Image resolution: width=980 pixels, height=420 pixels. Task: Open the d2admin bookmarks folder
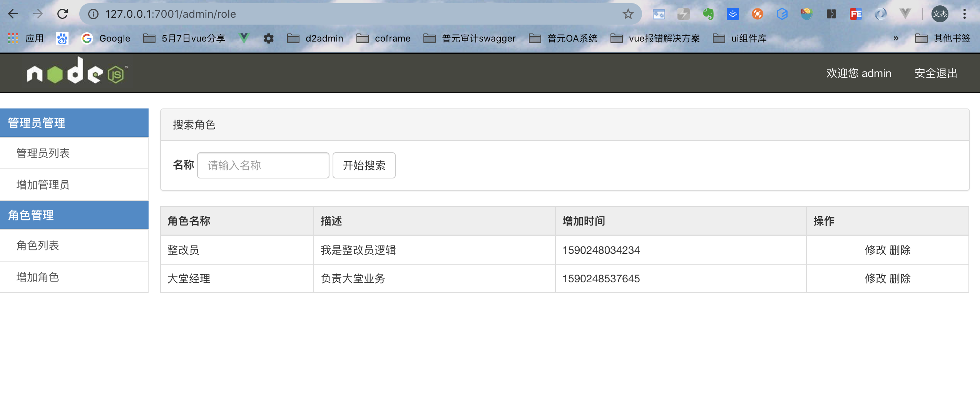coord(316,38)
